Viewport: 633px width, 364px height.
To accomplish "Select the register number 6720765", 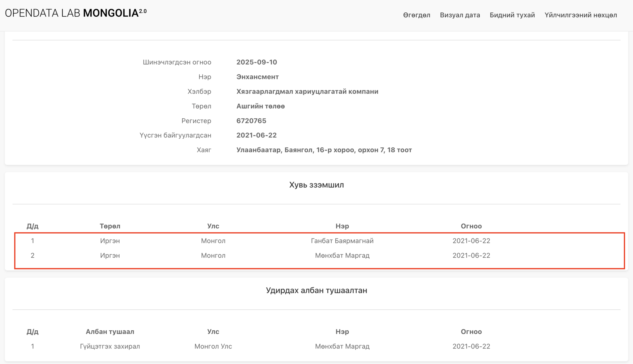I will (x=251, y=121).
